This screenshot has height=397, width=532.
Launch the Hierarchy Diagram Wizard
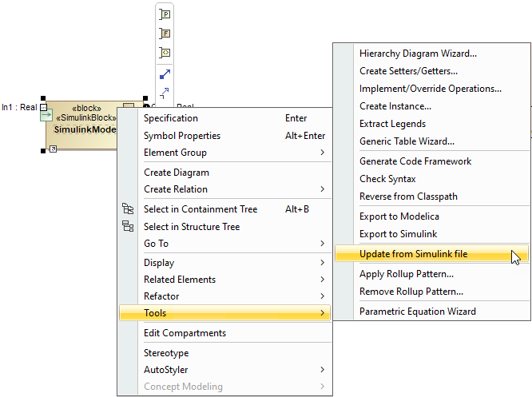click(418, 54)
